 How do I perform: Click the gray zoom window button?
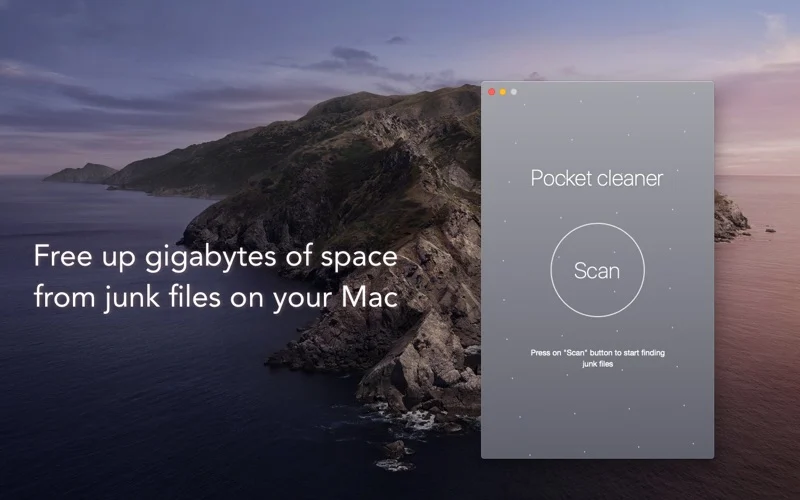pyautogui.click(x=514, y=92)
